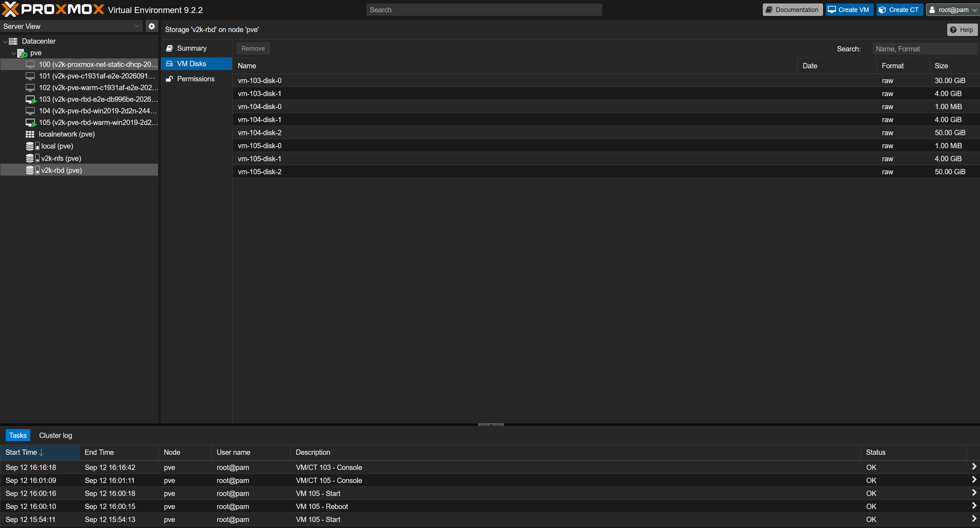Select running VM 103 icon
Screen dimensions: 980x528
[x=31, y=99]
